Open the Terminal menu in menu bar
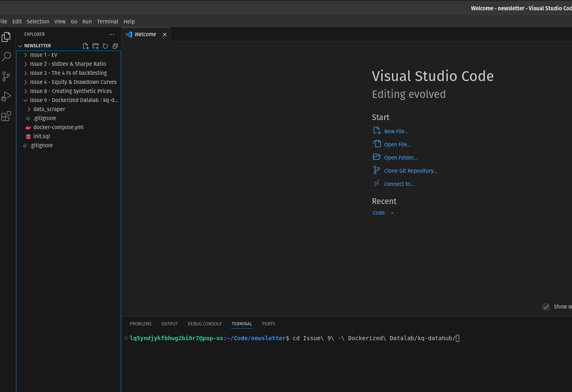The height and width of the screenshot is (392, 572). pos(107,22)
